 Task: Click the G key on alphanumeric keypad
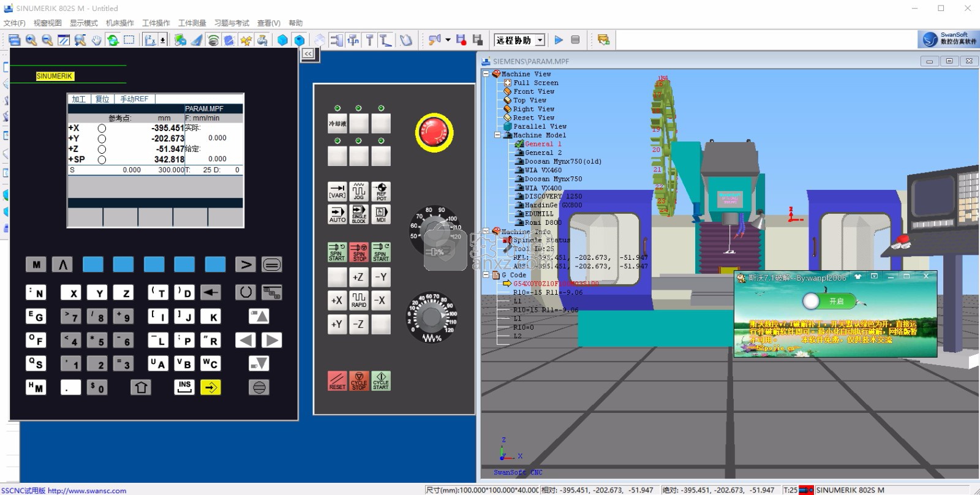point(36,316)
